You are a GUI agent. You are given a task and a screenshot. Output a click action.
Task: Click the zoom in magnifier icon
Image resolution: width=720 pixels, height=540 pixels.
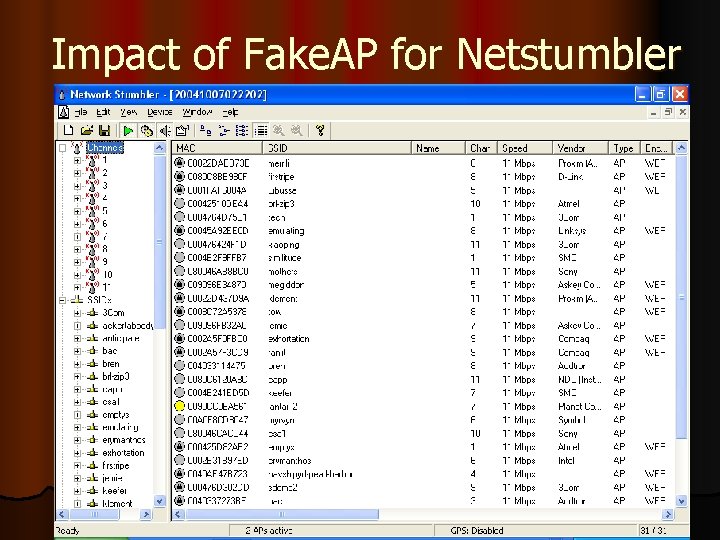278,131
